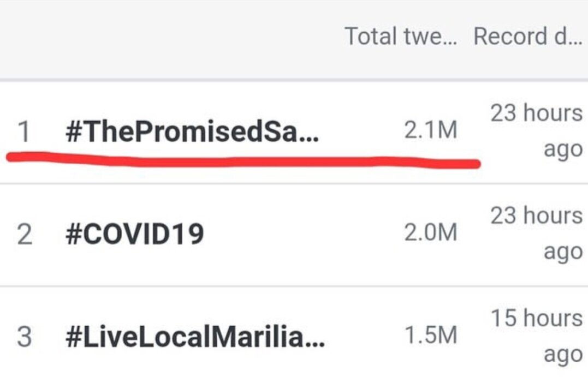Open the #LiveLocalMarilia... hashtag
The image size is (588, 383).
195,337
